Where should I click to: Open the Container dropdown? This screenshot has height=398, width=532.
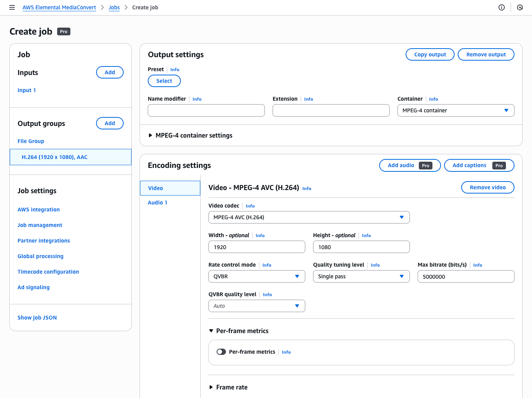pyautogui.click(x=456, y=110)
